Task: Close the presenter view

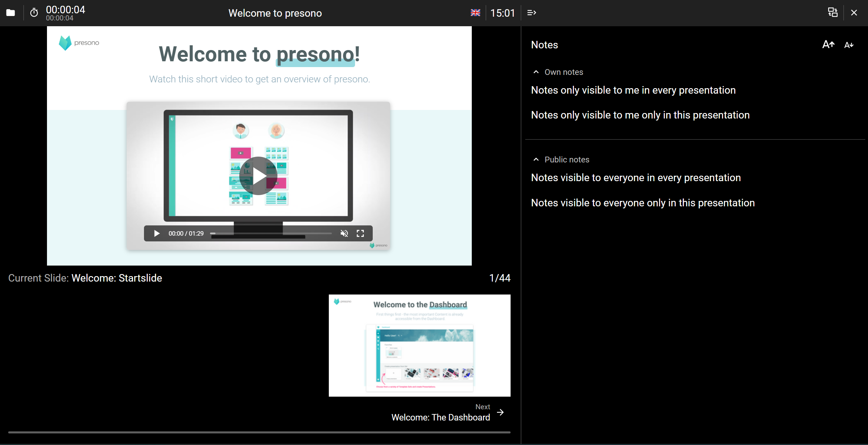Action: pos(854,13)
